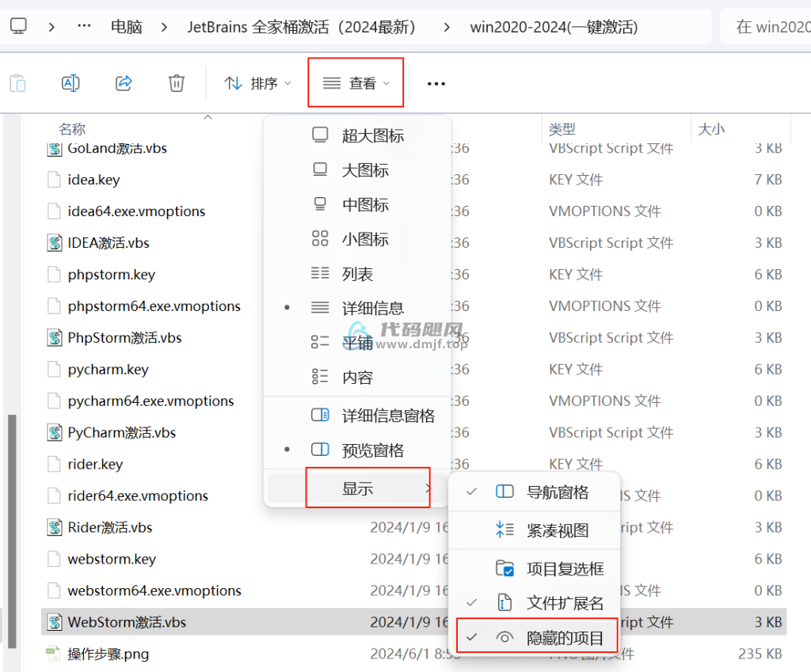Click the 大小 column header

[711, 129]
